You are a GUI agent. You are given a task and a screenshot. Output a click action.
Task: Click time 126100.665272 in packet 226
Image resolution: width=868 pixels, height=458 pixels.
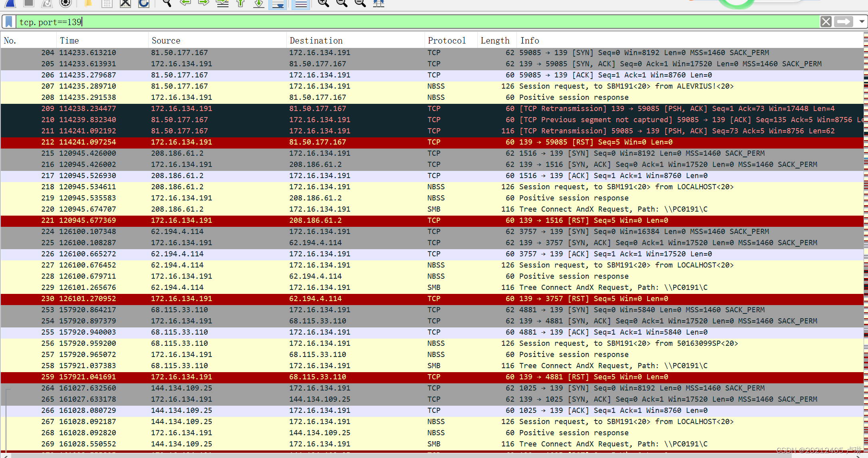pyautogui.click(x=87, y=254)
